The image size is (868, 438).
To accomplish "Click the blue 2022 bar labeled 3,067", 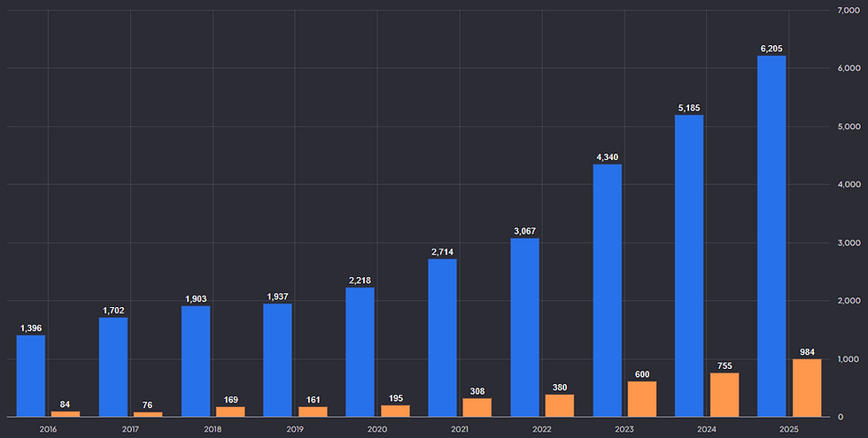I will [x=524, y=327].
